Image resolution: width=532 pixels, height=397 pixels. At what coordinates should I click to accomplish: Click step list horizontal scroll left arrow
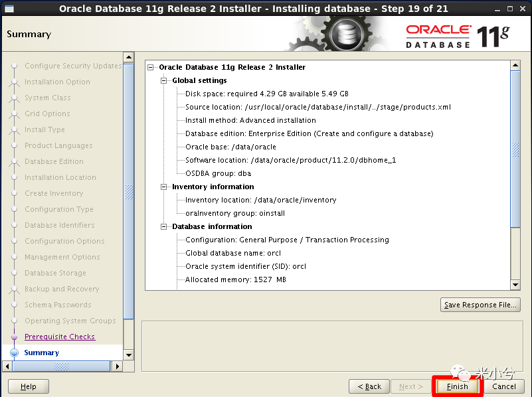[7, 366]
